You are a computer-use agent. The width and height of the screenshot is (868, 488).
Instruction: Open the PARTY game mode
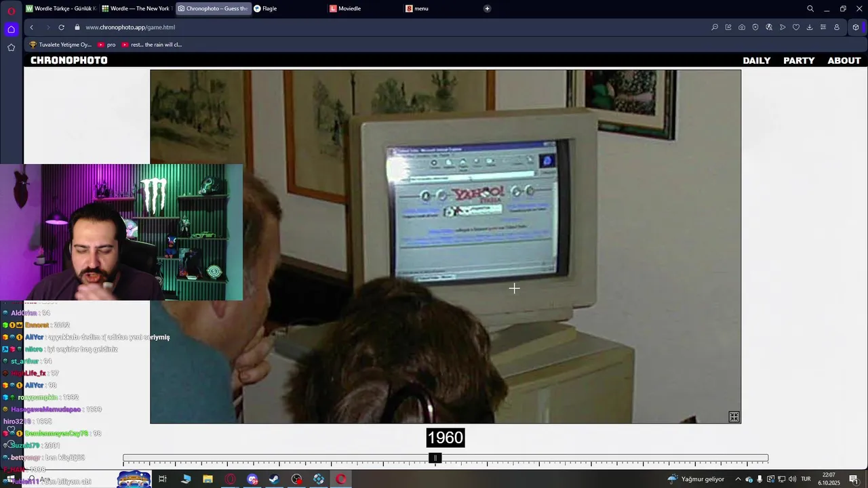coord(799,60)
